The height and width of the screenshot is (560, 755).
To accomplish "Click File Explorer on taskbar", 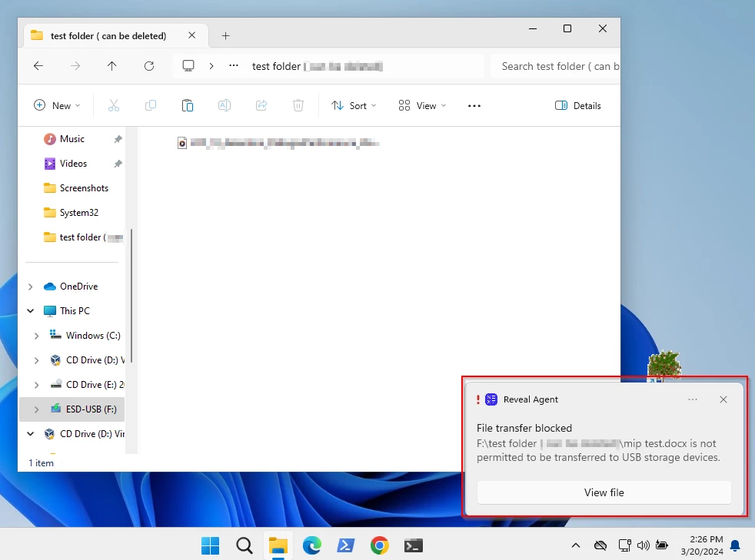I will 278,545.
